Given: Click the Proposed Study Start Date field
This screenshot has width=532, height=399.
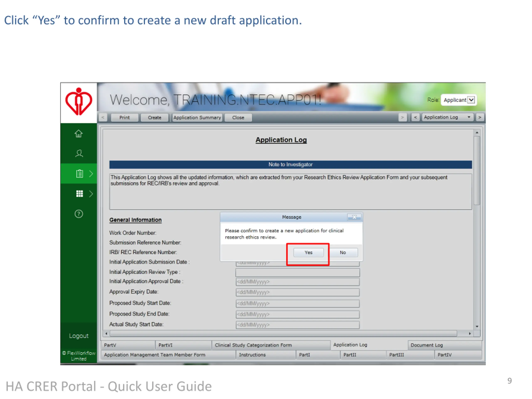Looking at the screenshot, I should [297, 303].
